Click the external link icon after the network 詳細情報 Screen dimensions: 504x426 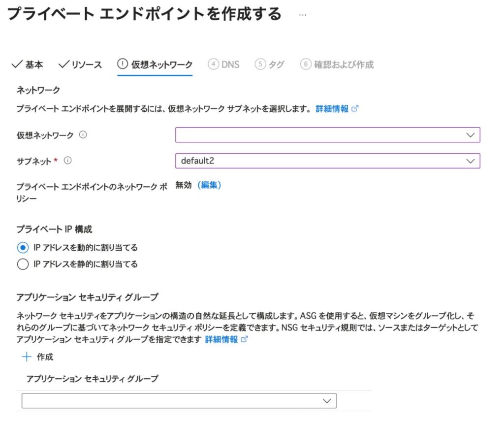(355, 109)
